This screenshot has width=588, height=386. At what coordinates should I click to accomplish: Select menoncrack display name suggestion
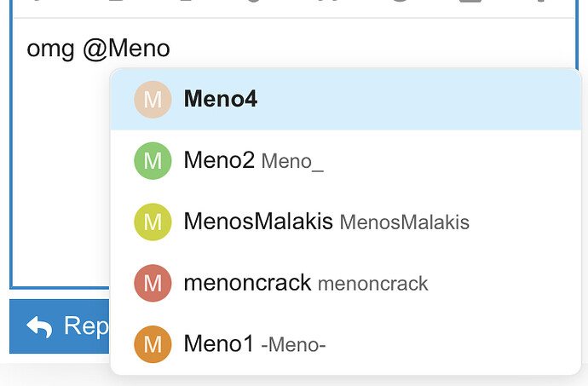(247, 282)
